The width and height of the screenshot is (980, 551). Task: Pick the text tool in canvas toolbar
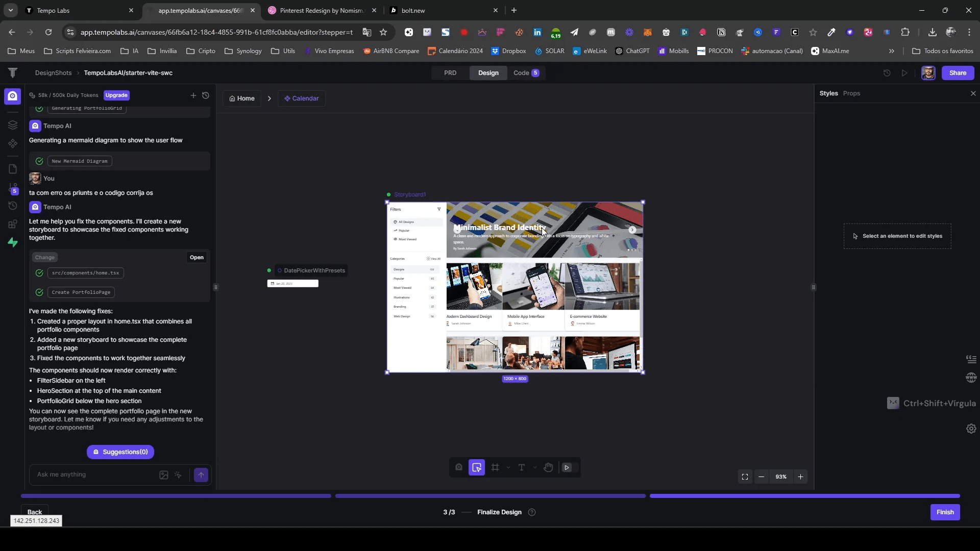click(x=522, y=467)
